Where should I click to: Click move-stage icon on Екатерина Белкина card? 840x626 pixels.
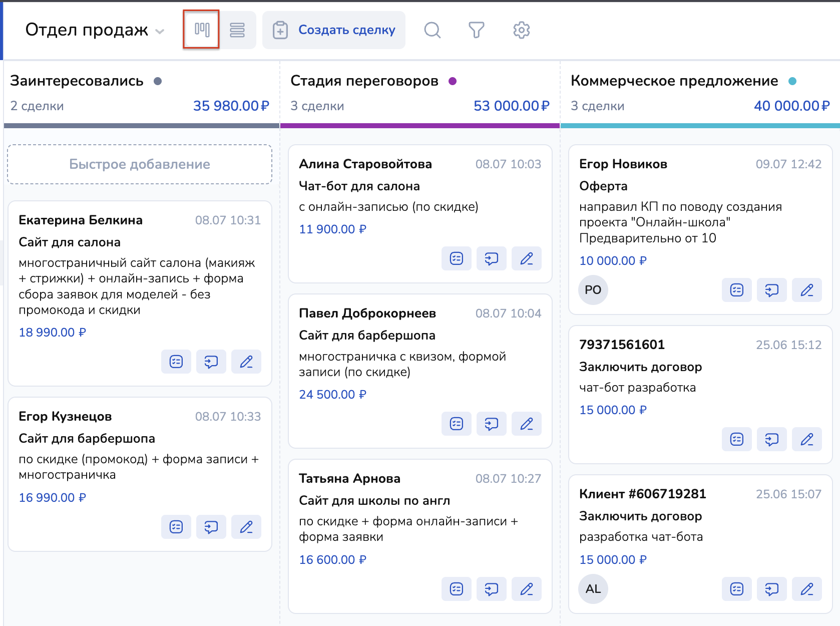click(211, 362)
